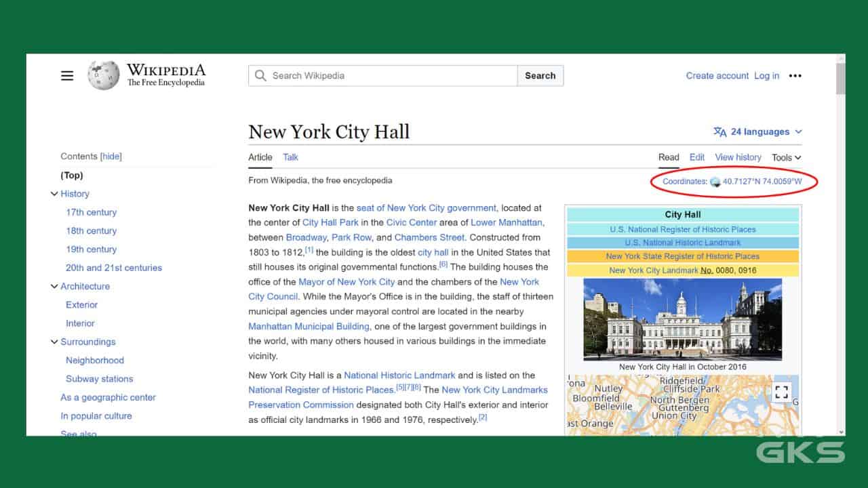This screenshot has width=868, height=488.
Task: Focus the Search Wikipedia input field
Action: pyautogui.click(x=393, y=76)
